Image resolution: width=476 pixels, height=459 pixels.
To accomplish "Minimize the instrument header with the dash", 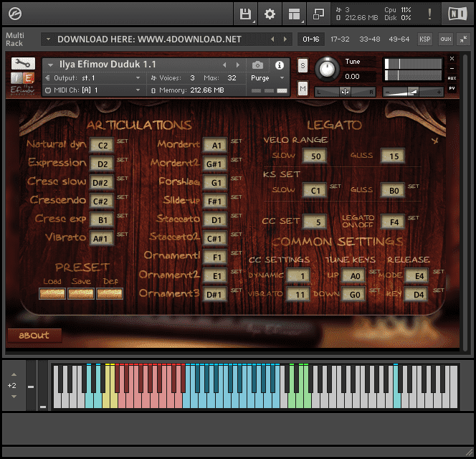I will [452, 68].
